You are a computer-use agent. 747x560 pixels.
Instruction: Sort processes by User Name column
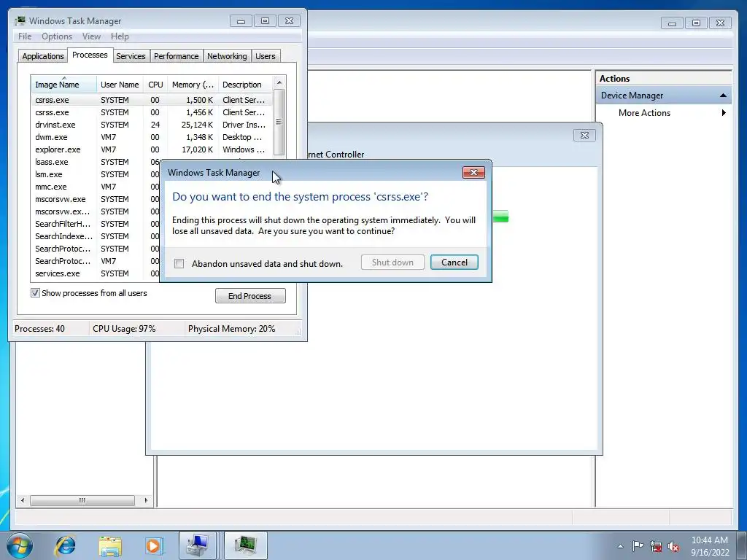click(x=120, y=85)
